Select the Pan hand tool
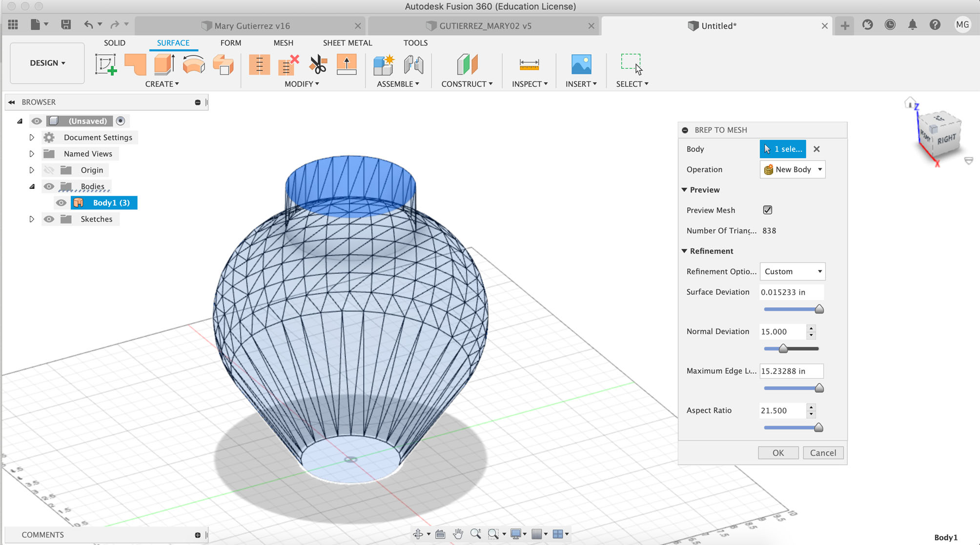The image size is (980, 545). click(457, 534)
